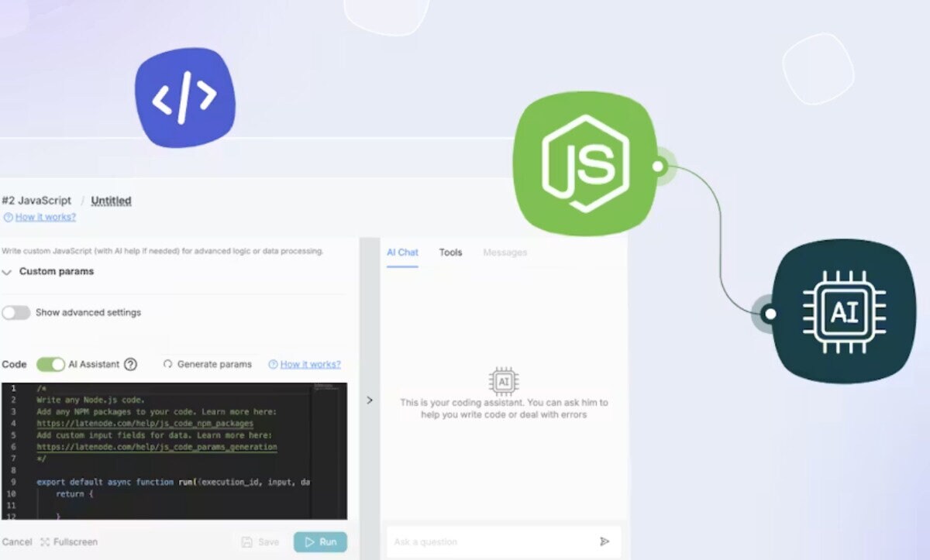Toggle Show advanced settings switch

point(16,313)
